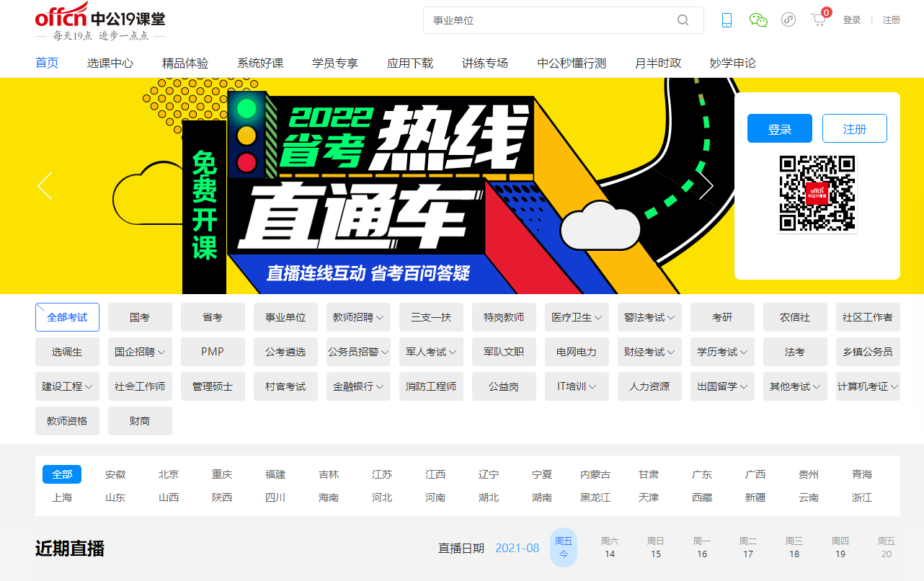Select 周六 14 live date

[x=610, y=547]
